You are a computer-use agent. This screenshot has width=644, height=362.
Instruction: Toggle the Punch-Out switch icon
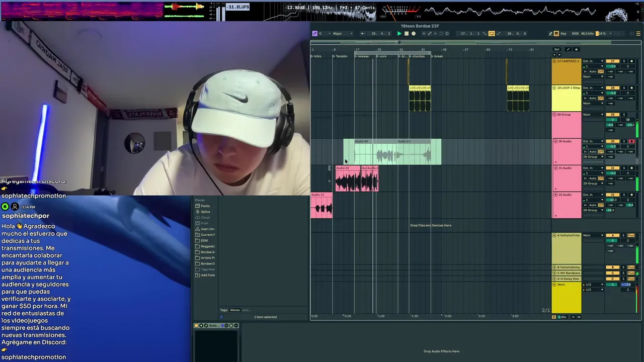click(x=499, y=34)
